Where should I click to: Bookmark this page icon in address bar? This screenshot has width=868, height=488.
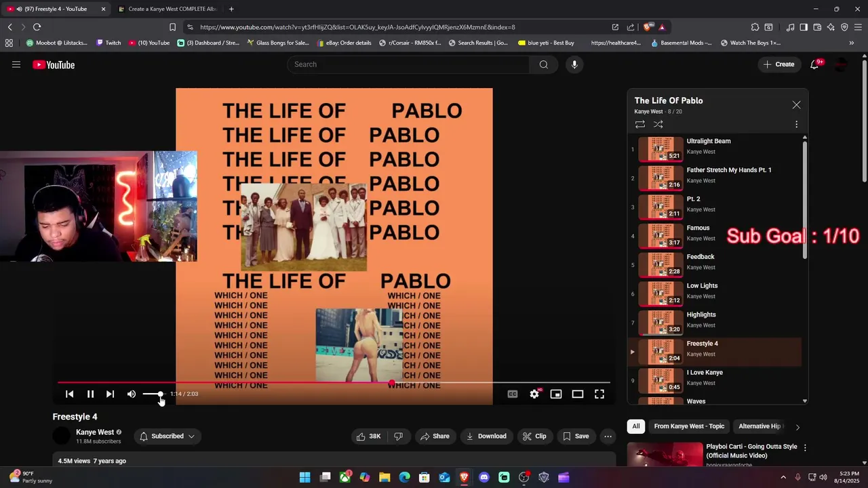(172, 27)
